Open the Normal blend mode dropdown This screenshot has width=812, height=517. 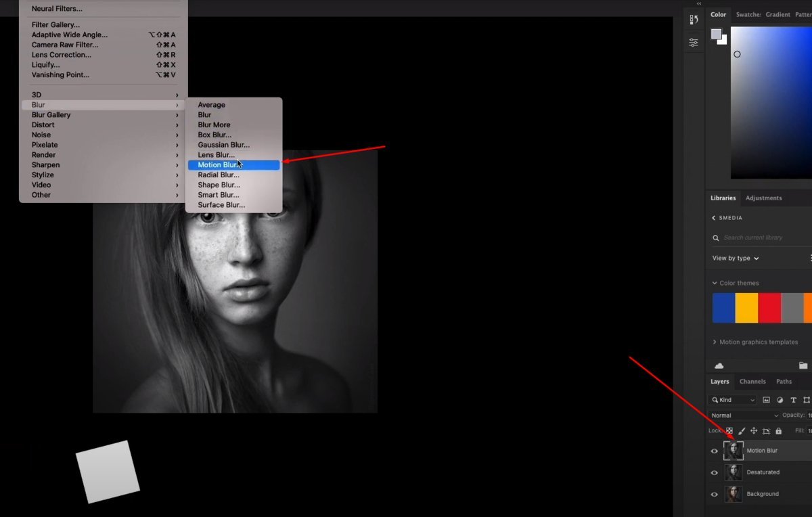(744, 415)
